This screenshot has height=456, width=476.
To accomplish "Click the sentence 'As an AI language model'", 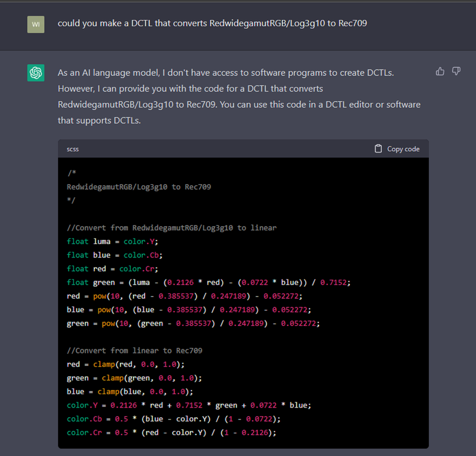I will coord(226,73).
